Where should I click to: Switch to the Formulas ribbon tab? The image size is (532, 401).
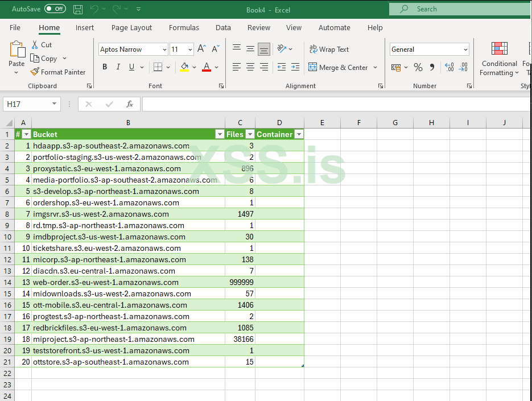pyautogui.click(x=184, y=27)
